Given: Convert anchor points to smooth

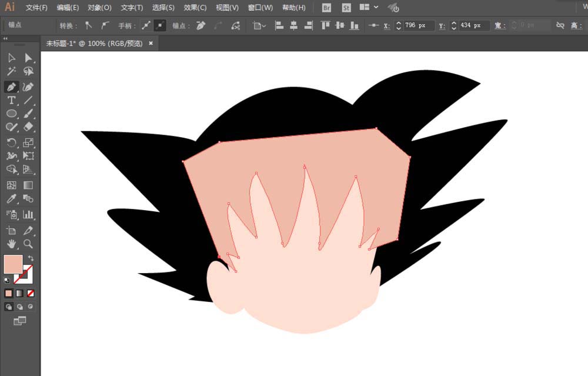Looking at the screenshot, I should point(105,25).
